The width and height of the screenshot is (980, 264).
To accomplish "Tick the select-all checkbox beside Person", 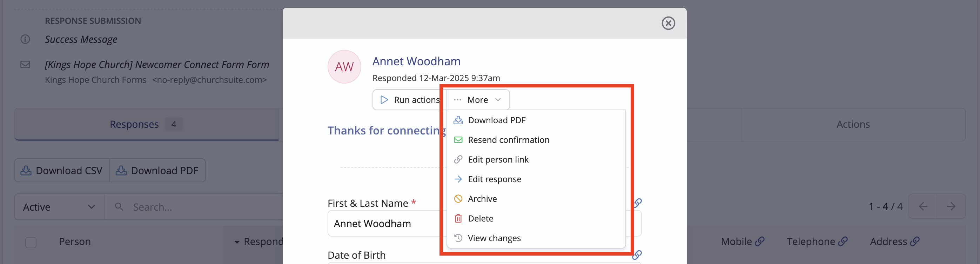I will pyautogui.click(x=31, y=242).
